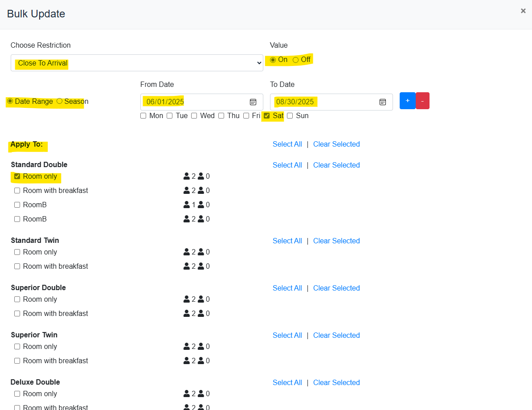Click into the From Date field
The width and height of the screenshot is (532, 410).
[192, 102]
